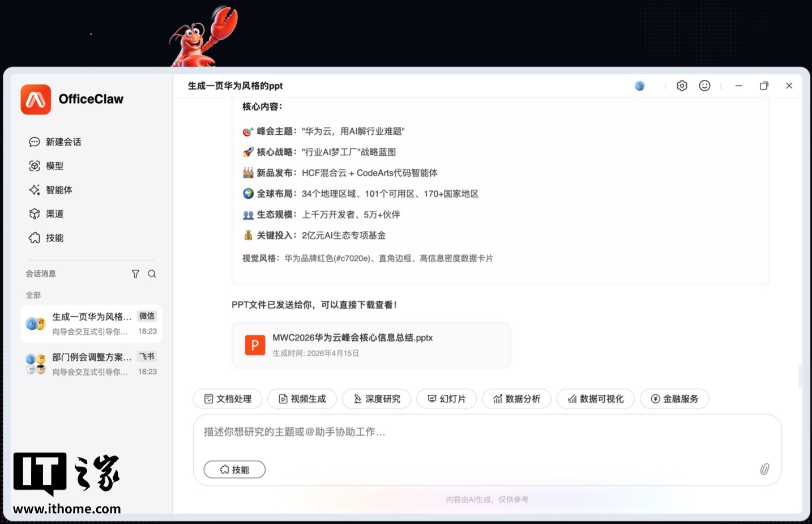Viewport: 812px width, 524px height.
Task: Click the search icon in conversation panel
Action: [x=151, y=274]
